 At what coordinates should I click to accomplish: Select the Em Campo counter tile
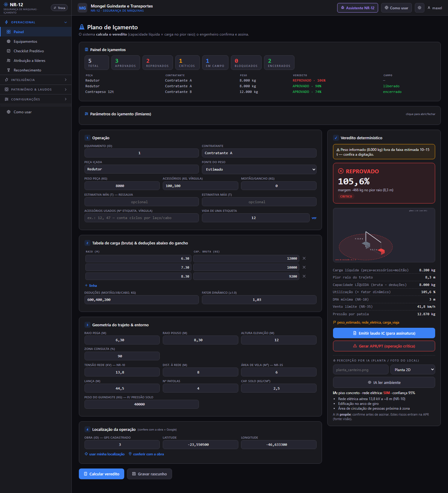pos(215,62)
